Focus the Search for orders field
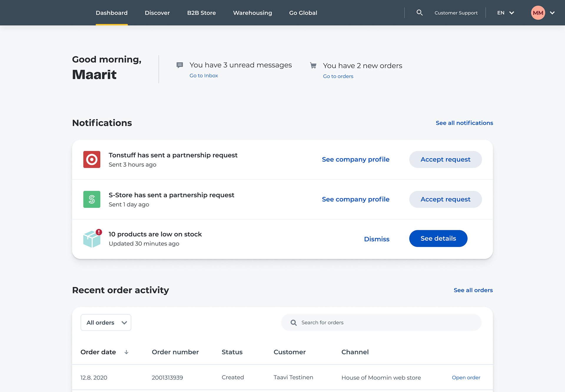 (x=381, y=323)
